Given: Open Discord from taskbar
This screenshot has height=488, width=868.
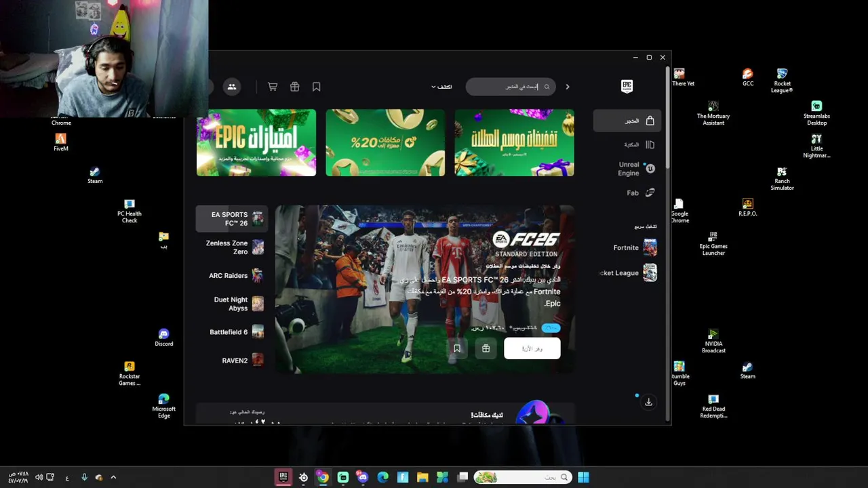Looking at the screenshot, I should [363, 477].
